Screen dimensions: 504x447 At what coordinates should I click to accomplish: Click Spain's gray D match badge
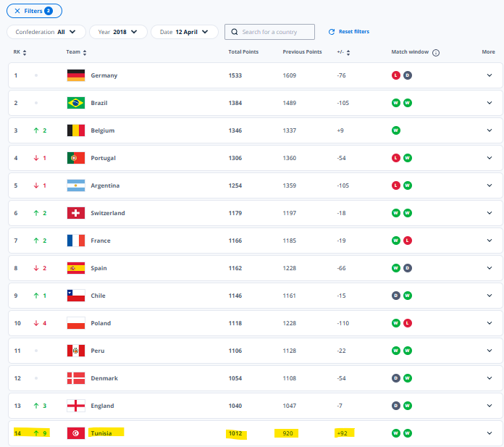point(408,268)
